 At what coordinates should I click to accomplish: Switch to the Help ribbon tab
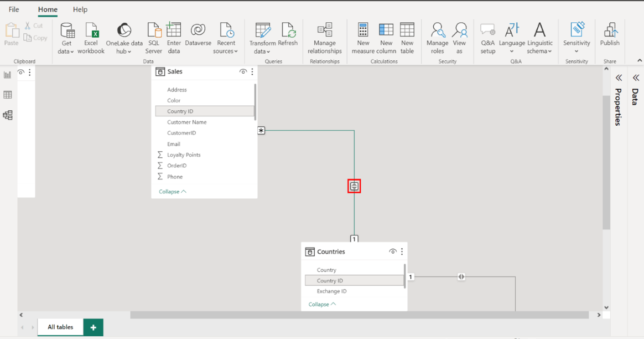pos(80,9)
